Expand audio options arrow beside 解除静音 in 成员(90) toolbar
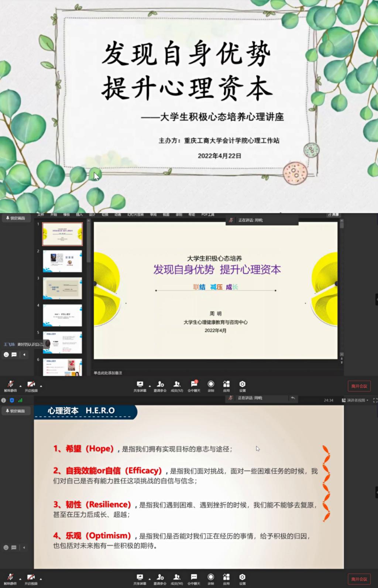378x588 pixels. [20, 579]
